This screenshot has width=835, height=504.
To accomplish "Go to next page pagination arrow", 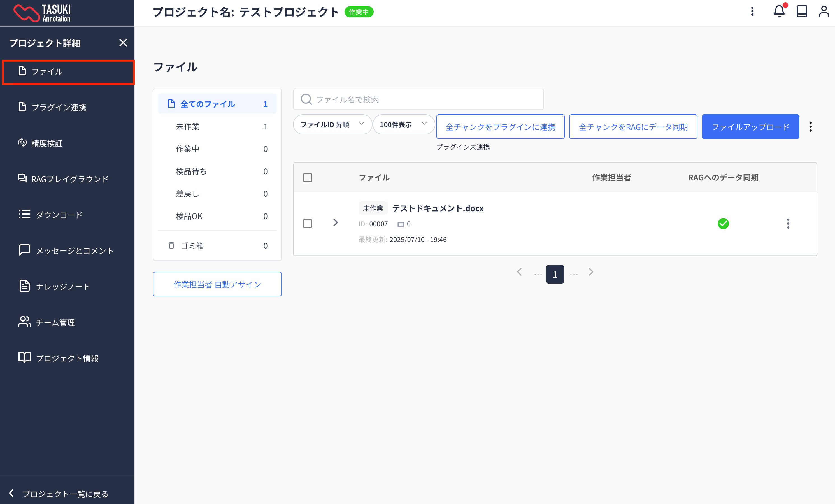I will pyautogui.click(x=591, y=272).
